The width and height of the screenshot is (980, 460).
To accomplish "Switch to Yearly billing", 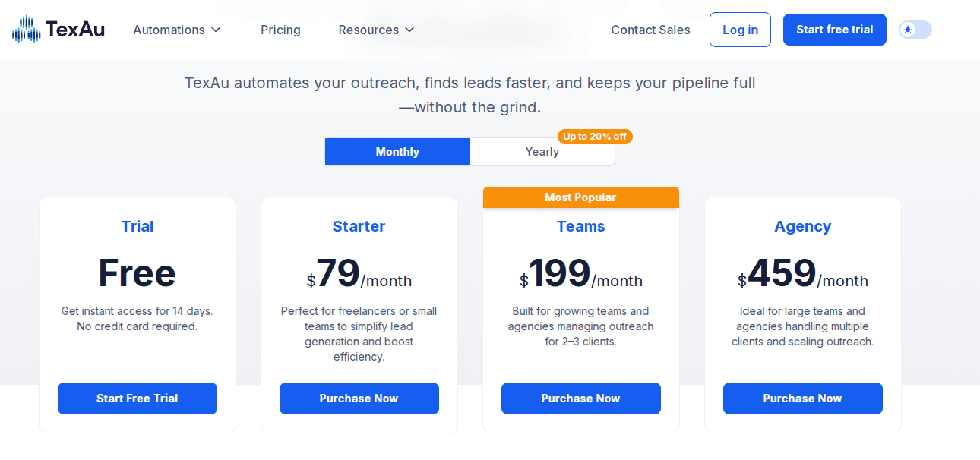I will pos(542,152).
